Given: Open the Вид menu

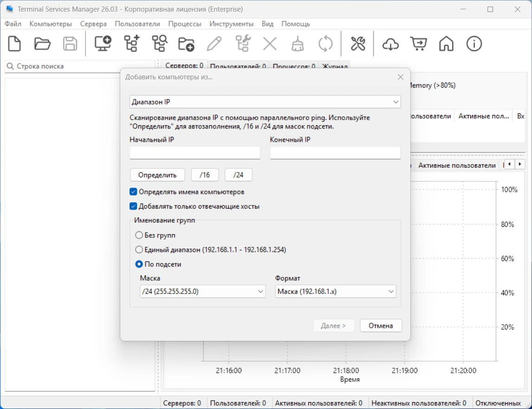Looking at the screenshot, I should [x=267, y=24].
